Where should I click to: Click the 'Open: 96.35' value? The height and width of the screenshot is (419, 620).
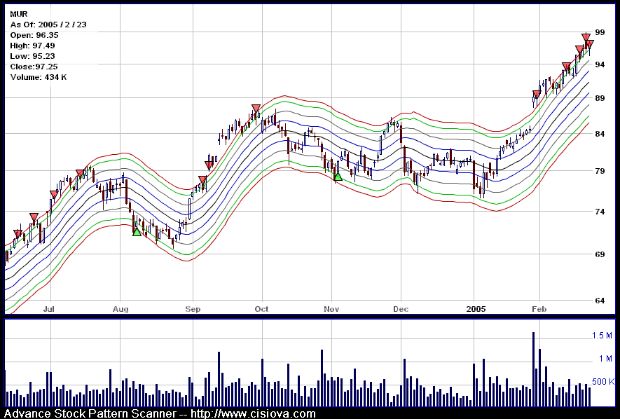point(34,35)
